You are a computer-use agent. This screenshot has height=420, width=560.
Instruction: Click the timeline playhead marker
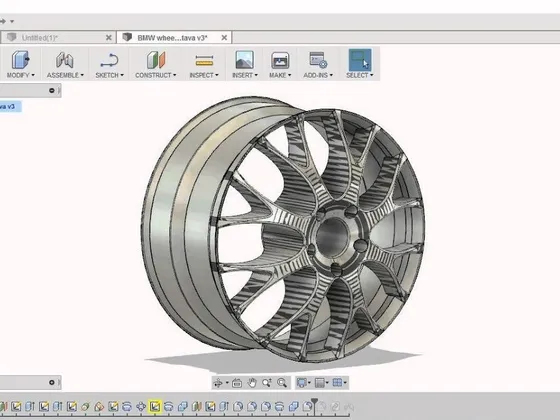314,402
